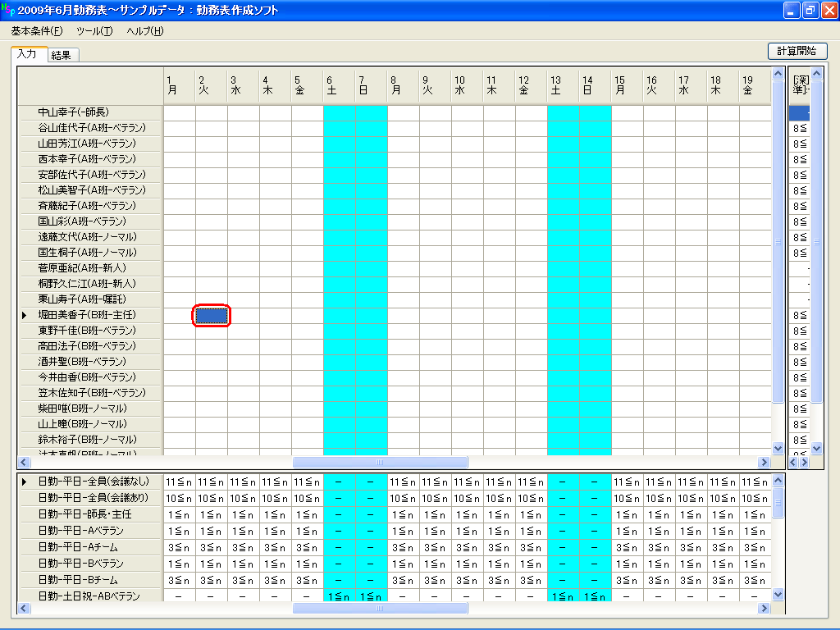Click the column header for 19 金
The height and width of the screenshot is (630, 840).
point(755,85)
